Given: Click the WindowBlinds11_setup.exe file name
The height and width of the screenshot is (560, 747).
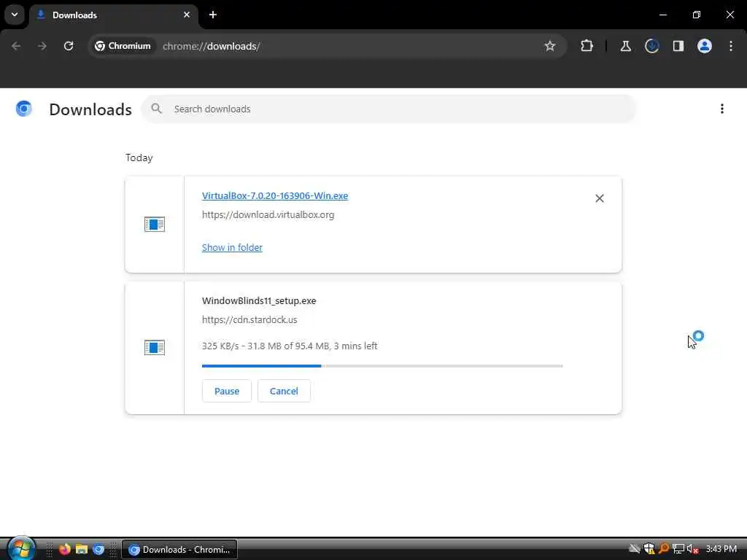Looking at the screenshot, I should [259, 301].
